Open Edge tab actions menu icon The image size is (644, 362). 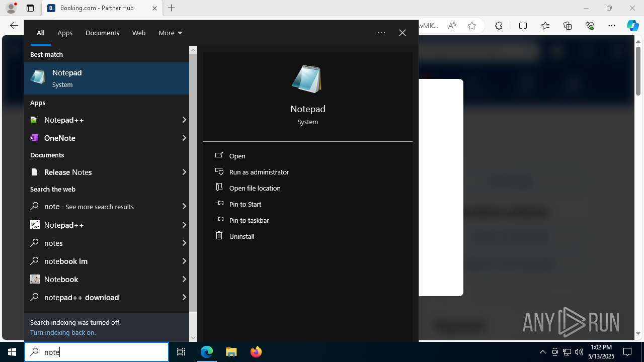pyautogui.click(x=30, y=8)
